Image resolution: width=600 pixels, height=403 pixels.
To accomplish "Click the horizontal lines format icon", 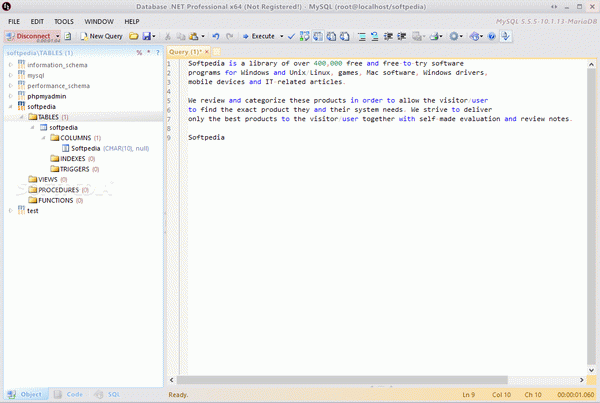I will point(361,36).
